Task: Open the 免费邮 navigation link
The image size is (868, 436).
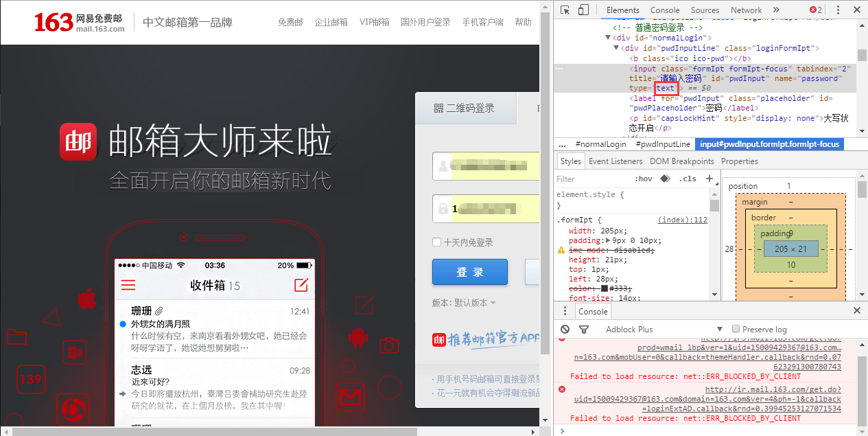Action: [x=290, y=22]
